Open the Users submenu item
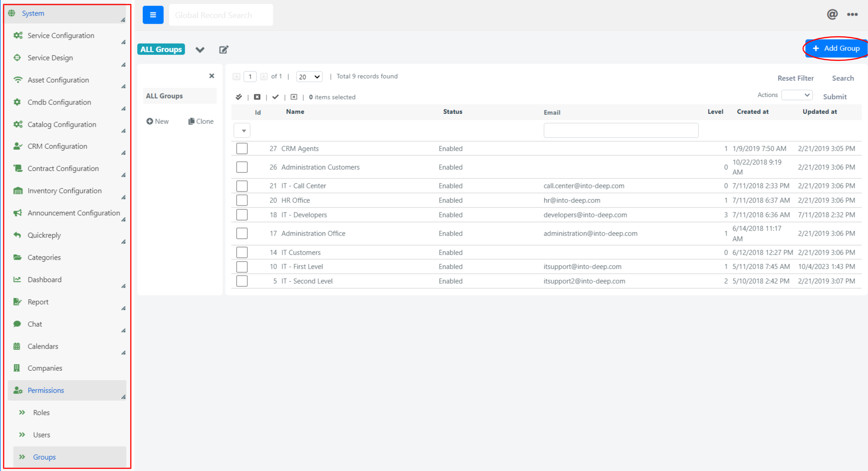Image resolution: width=868 pixels, height=471 pixels. click(41, 435)
